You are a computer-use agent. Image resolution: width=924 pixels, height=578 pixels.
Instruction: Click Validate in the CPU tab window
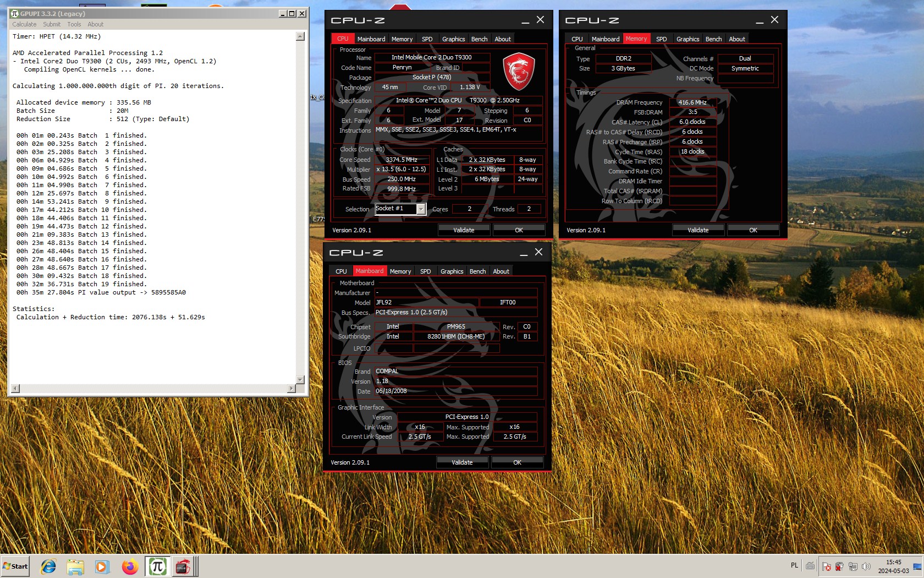click(464, 230)
